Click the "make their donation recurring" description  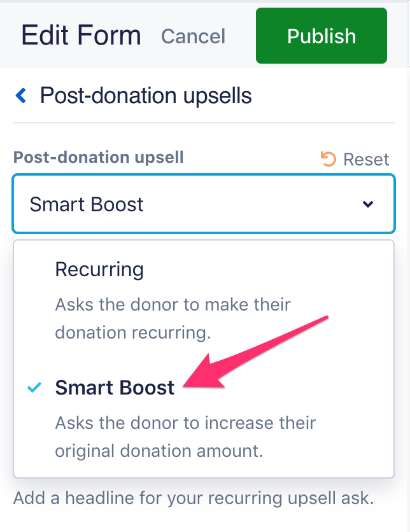pos(173,318)
